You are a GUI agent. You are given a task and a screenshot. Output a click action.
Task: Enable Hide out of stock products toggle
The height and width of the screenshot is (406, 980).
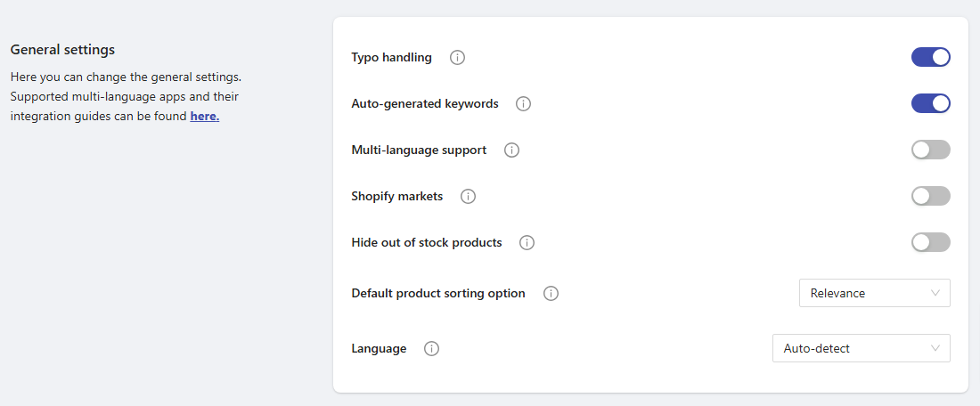pos(930,243)
